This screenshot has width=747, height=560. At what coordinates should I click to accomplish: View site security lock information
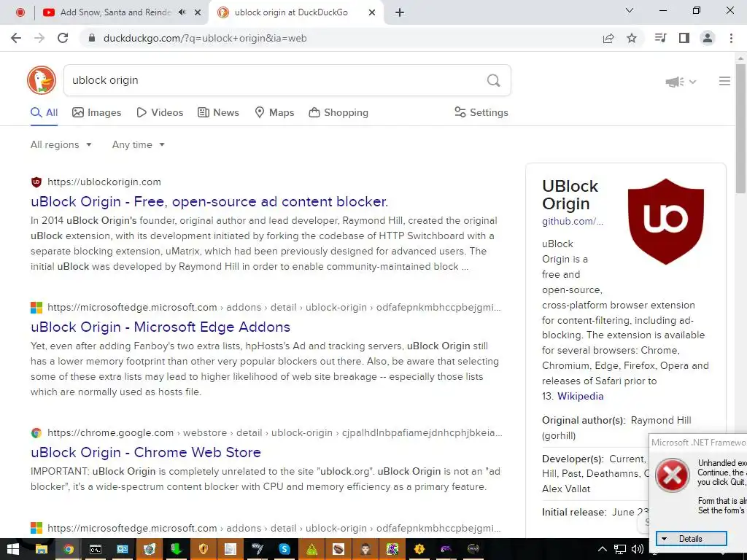pyautogui.click(x=92, y=38)
